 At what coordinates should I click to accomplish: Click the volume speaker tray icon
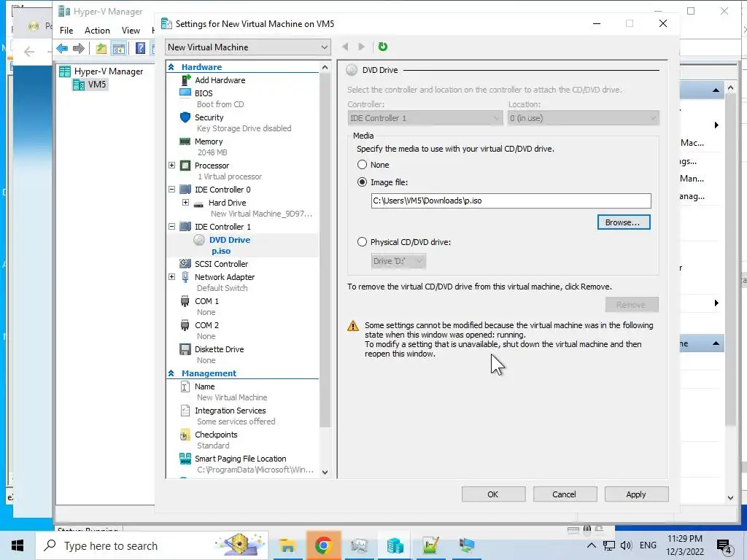point(626,545)
